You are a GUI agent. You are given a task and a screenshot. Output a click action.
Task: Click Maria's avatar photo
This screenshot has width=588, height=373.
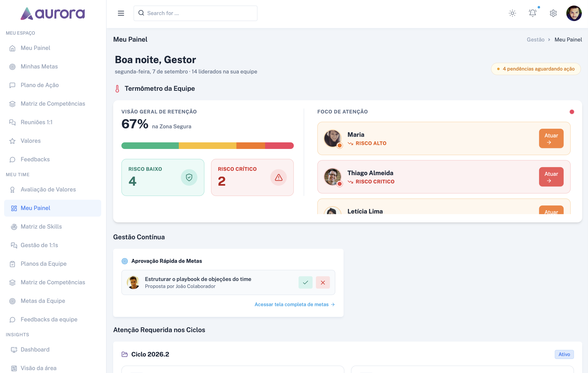pyautogui.click(x=332, y=138)
